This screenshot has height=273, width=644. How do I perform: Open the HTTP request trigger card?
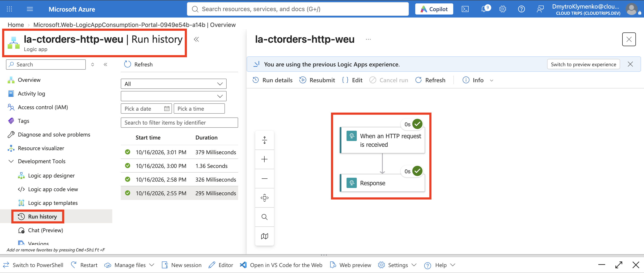coord(382,140)
